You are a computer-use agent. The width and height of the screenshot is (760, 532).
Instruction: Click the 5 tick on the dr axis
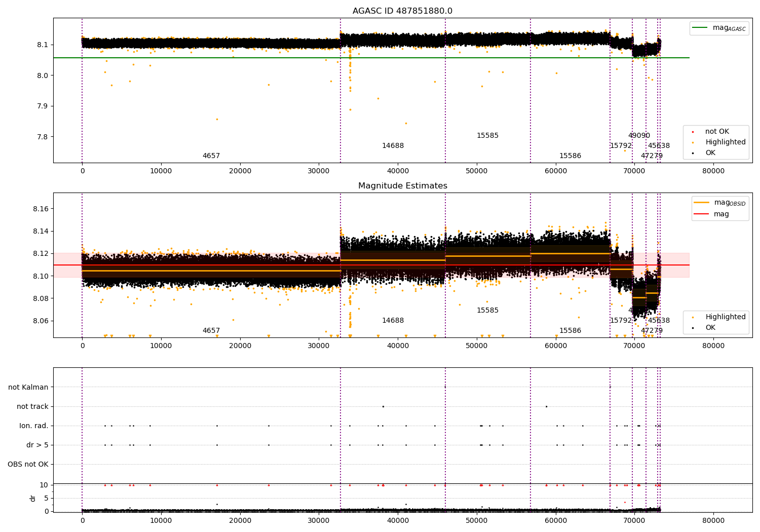click(x=47, y=498)
